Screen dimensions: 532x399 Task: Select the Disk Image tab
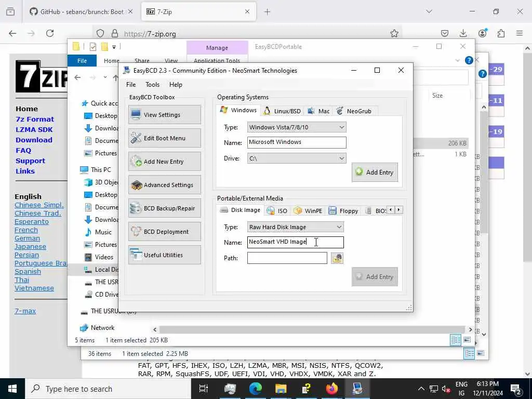(240, 210)
